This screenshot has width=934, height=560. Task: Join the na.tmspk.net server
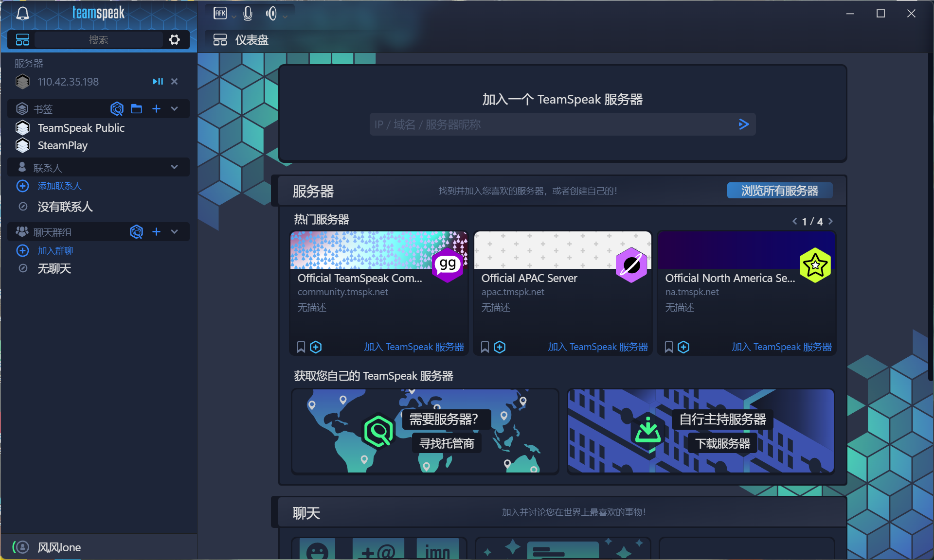coord(782,347)
